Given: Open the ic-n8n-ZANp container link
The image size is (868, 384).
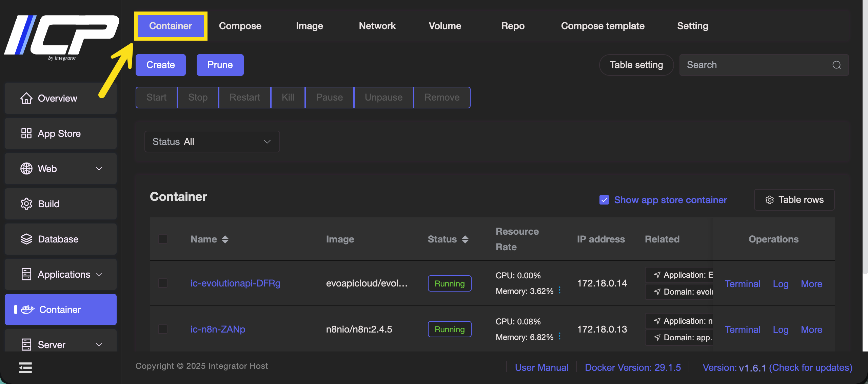Looking at the screenshot, I should pyautogui.click(x=218, y=329).
